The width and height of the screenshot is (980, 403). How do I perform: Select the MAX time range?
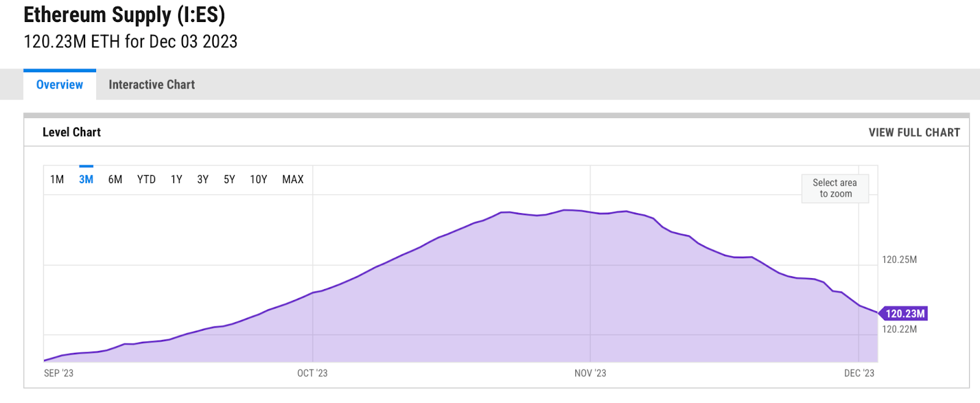click(x=293, y=179)
